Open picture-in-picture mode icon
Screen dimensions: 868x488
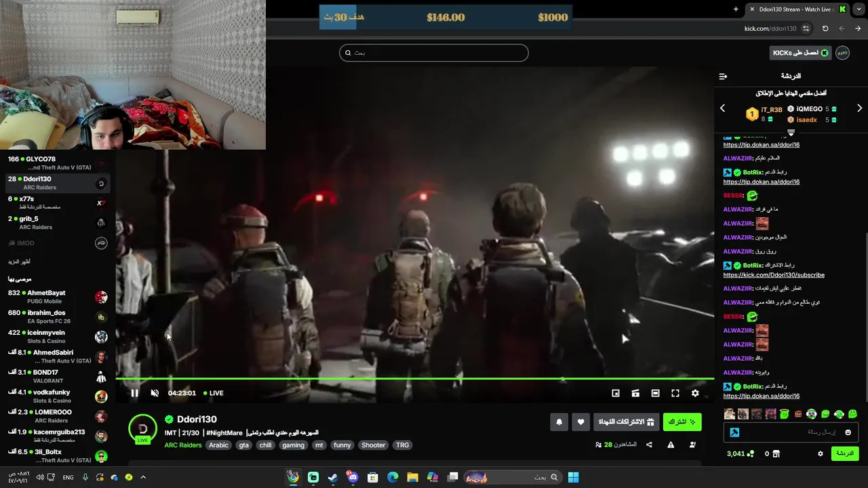click(x=616, y=393)
